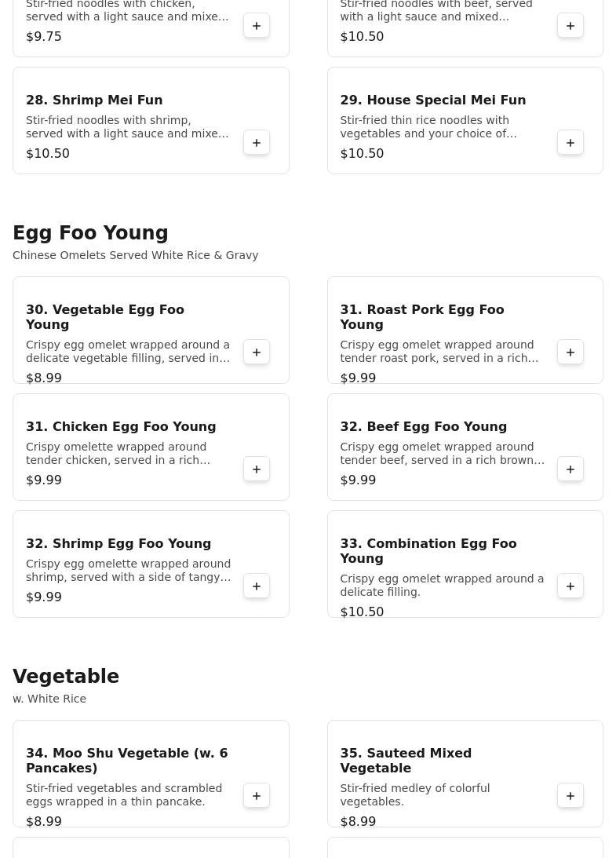Select Sauteed Mixed Vegetable title
This screenshot has width=616, height=858.
point(406,761)
